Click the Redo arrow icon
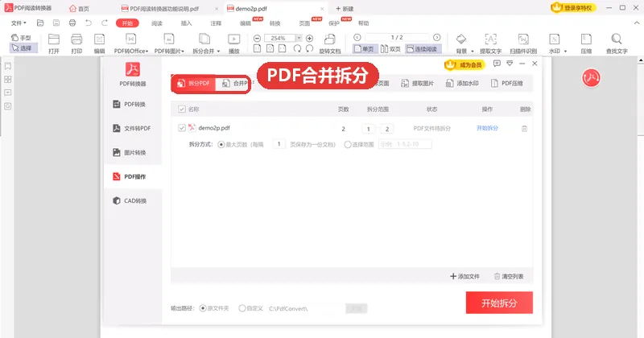644x338 pixels. click(105, 23)
